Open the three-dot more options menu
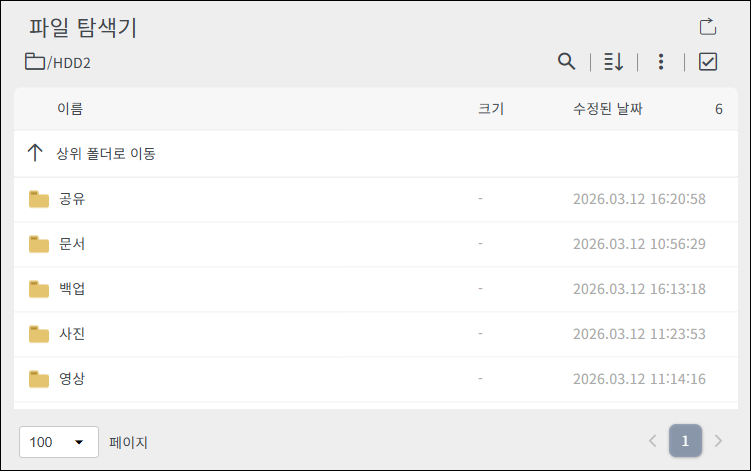 [x=661, y=61]
